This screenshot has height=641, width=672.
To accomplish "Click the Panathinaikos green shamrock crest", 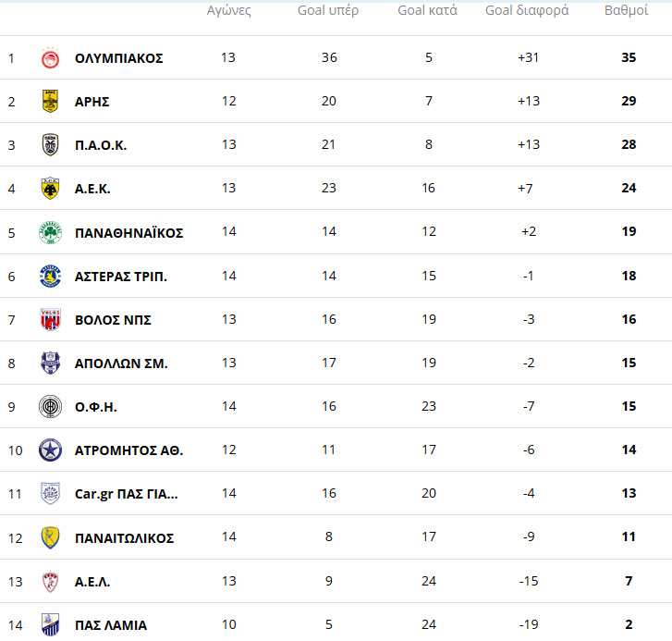I will [x=50, y=232].
